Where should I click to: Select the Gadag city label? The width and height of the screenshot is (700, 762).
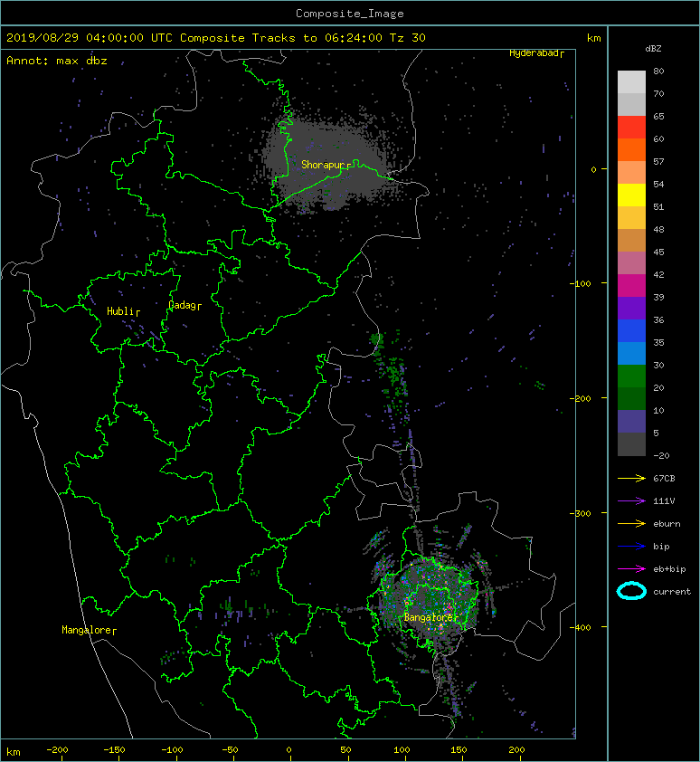(x=184, y=305)
